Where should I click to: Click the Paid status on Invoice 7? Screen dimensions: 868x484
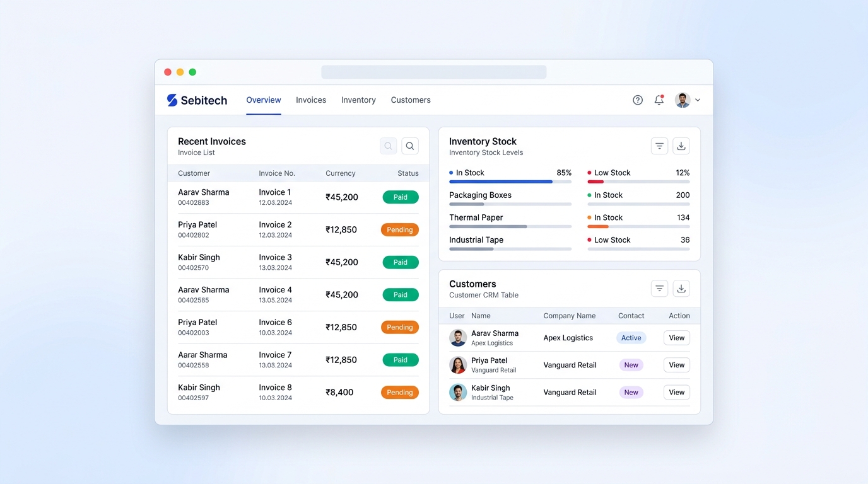click(x=401, y=360)
